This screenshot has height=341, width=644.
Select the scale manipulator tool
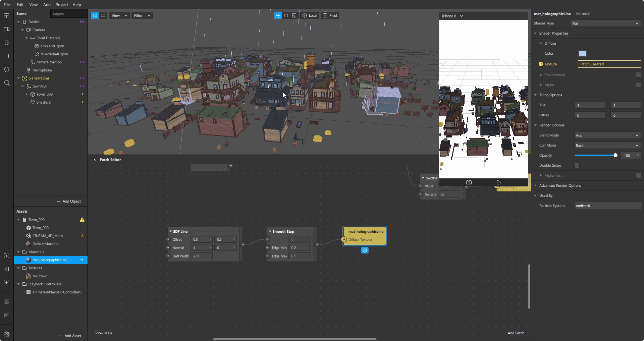(294, 15)
